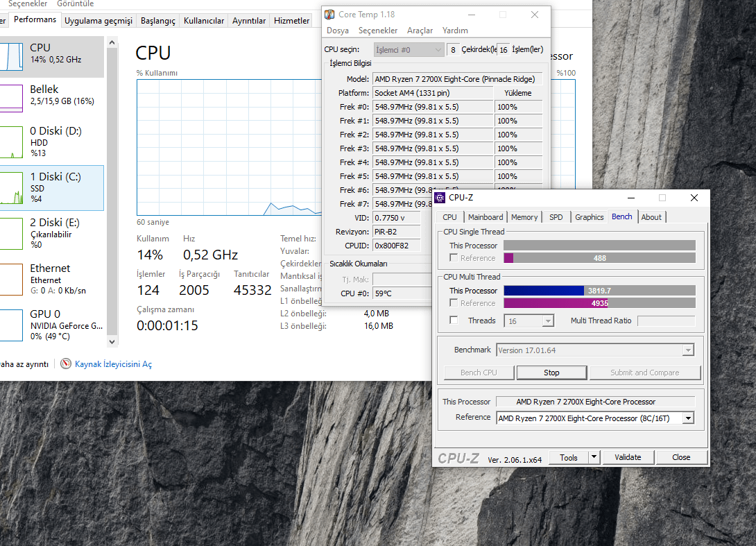Click the Multi Thread Reference bar showing 4935
This screenshot has height=546, width=756.
(599, 303)
